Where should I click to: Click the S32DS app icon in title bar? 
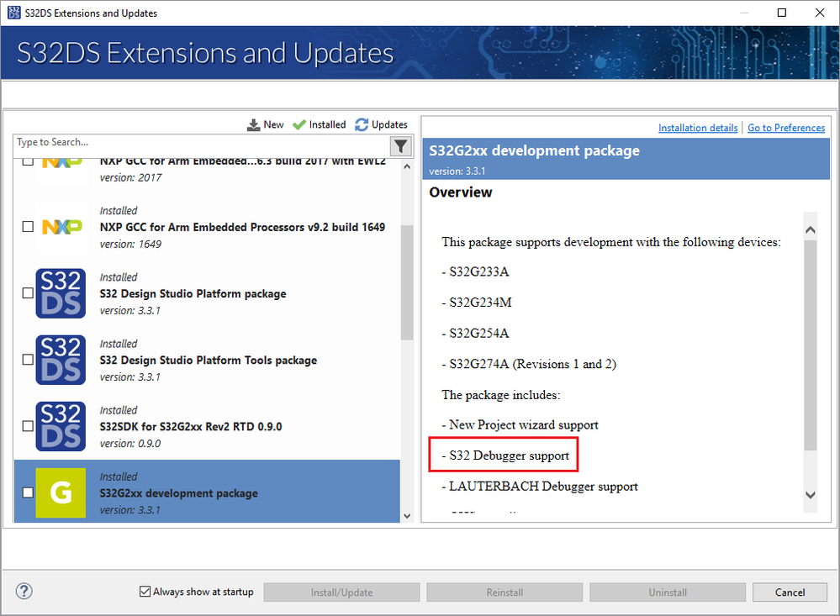click(x=14, y=13)
